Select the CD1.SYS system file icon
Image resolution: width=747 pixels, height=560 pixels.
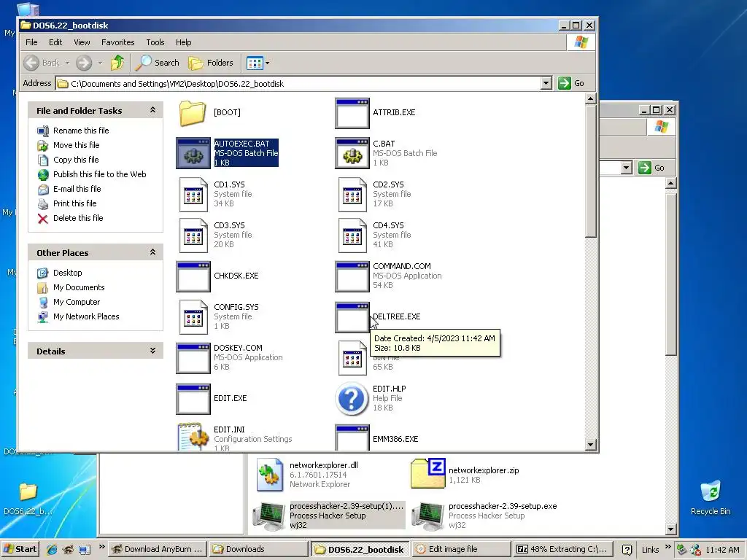(193, 194)
